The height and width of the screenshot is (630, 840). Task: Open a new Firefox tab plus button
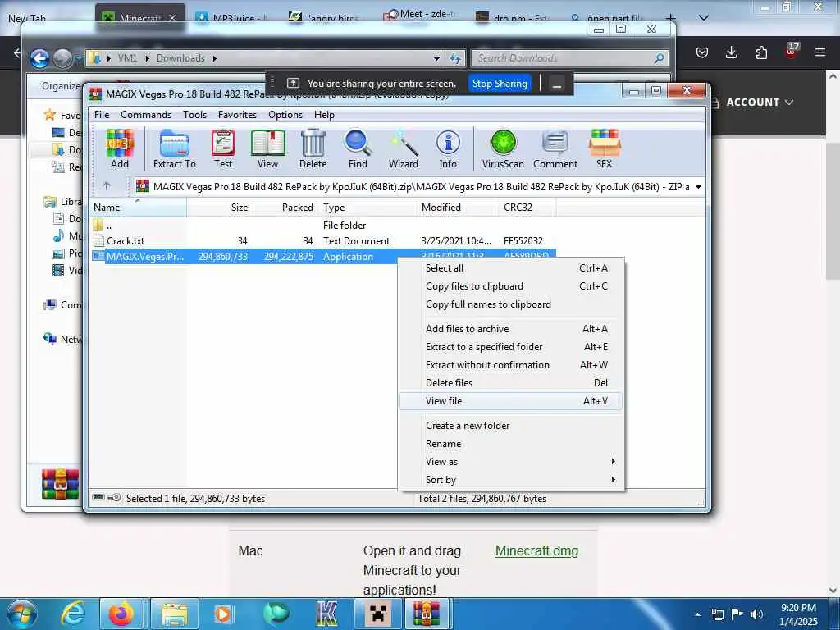(x=670, y=18)
